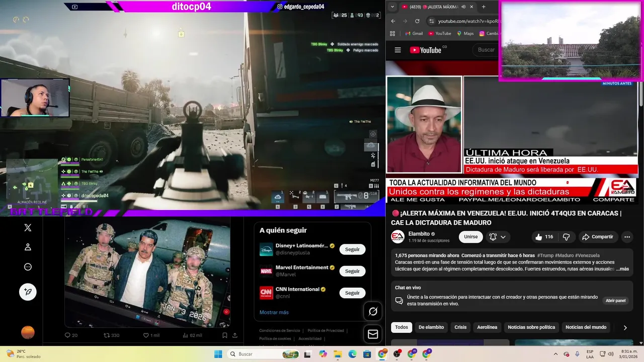Open live chat with 'Abrir panel'
This screenshot has height=362, width=644.
(x=615, y=301)
